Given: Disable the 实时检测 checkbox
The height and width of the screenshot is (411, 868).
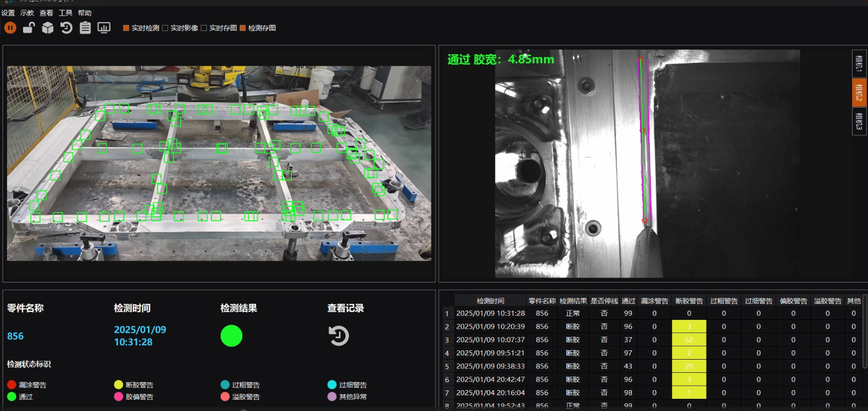Looking at the screenshot, I should pos(126,28).
